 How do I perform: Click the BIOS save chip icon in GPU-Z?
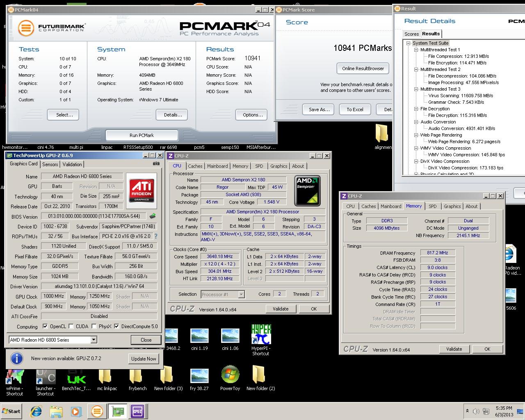[153, 216]
